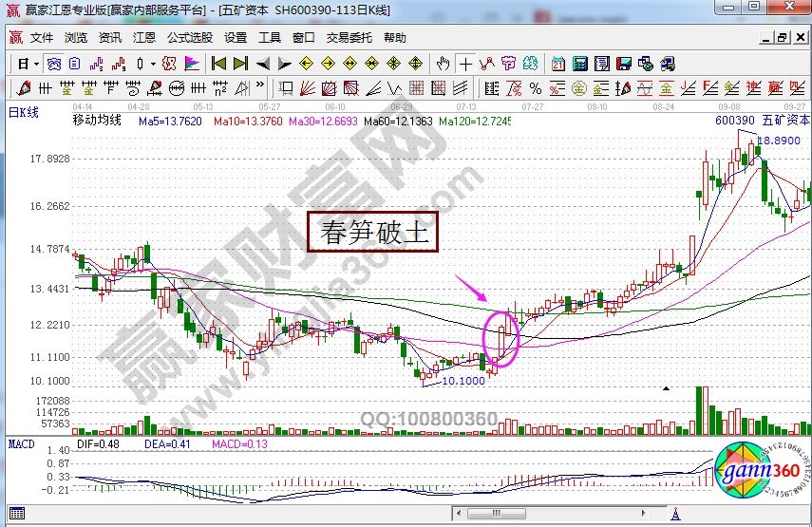812x527 pixels.
Task: Open the 公式选股 menu
Action: [x=190, y=38]
